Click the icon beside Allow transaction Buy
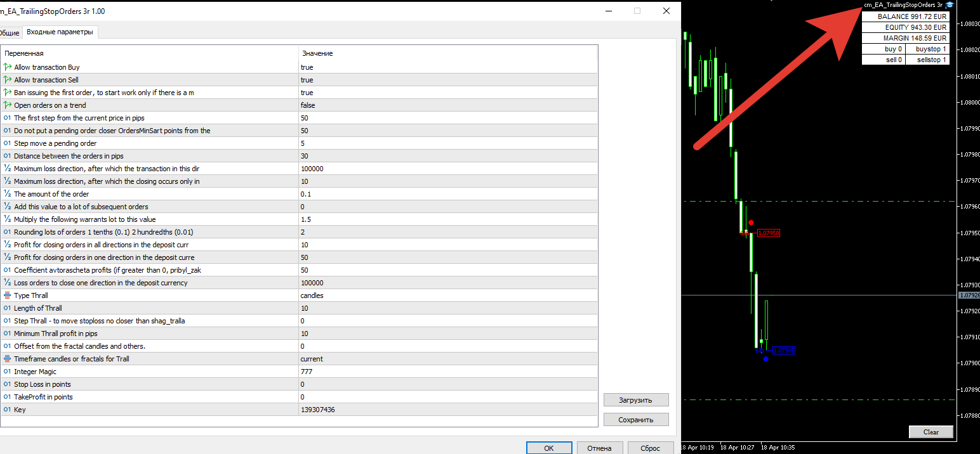 tap(8, 67)
